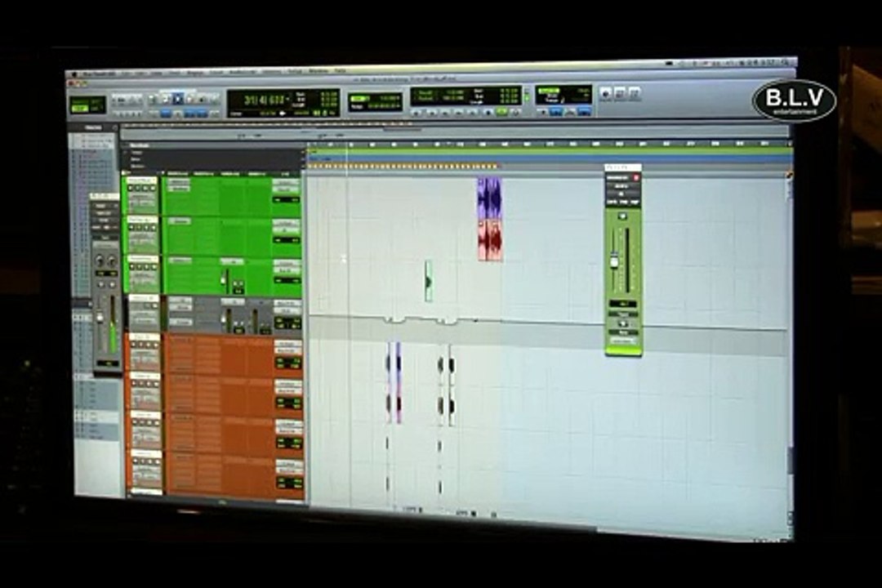Open the second green track's output path selector
The height and width of the screenshot is (588, 882).
287,230
